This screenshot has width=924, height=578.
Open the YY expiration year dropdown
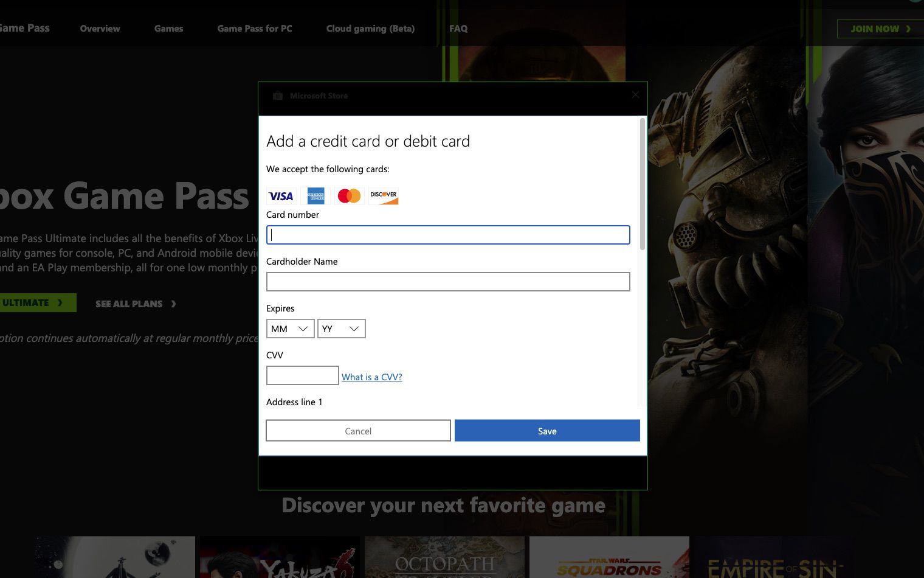[342, 329]
